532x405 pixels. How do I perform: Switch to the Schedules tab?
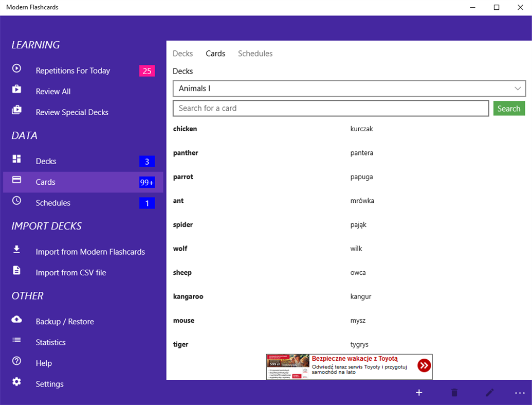click(255, 54)
